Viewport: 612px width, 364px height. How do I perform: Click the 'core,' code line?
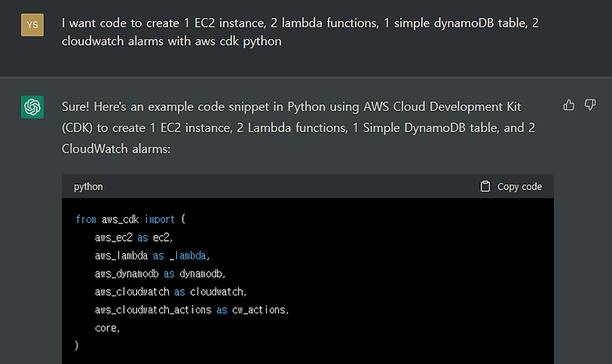[x=108, y=328]
